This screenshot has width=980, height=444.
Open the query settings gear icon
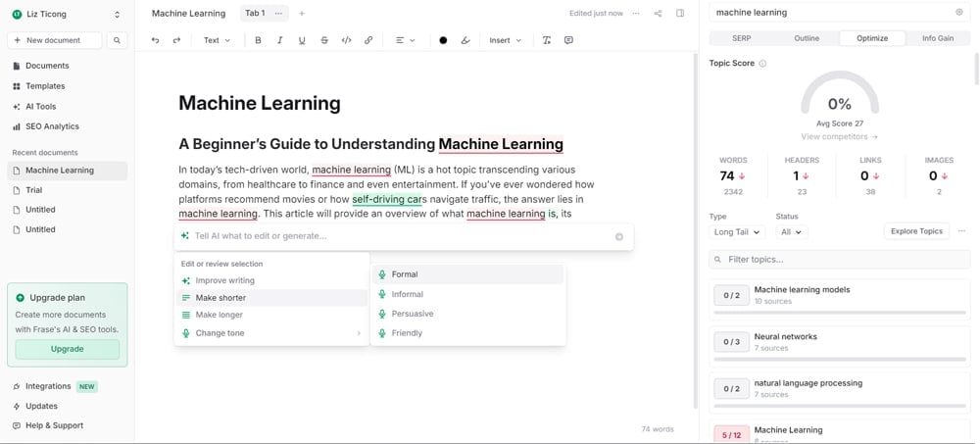click(958, 12)
